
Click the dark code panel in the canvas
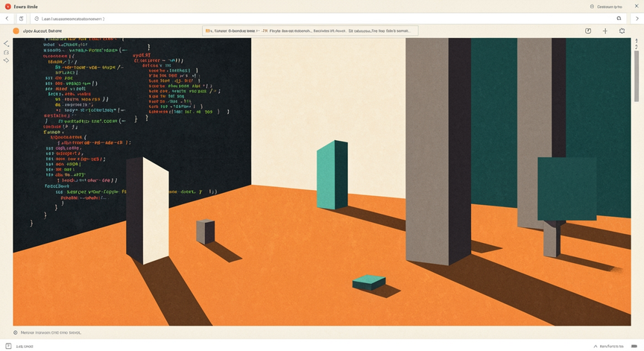pos(132,145)
